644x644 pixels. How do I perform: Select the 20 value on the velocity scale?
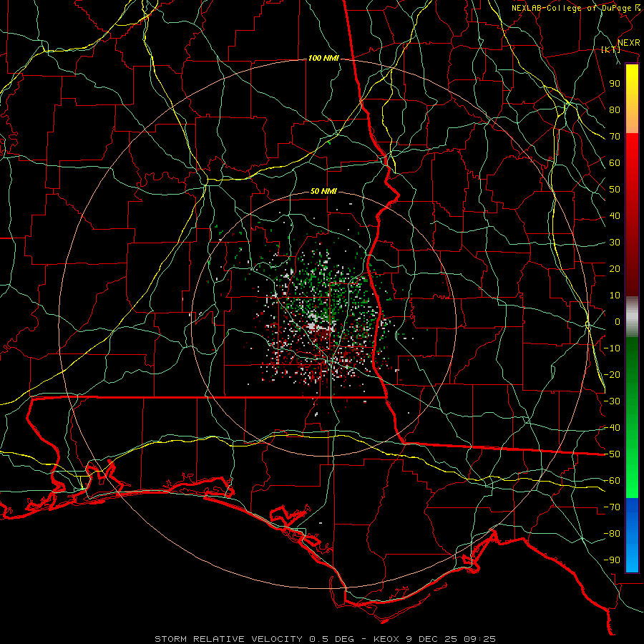(x=615, y=269)
